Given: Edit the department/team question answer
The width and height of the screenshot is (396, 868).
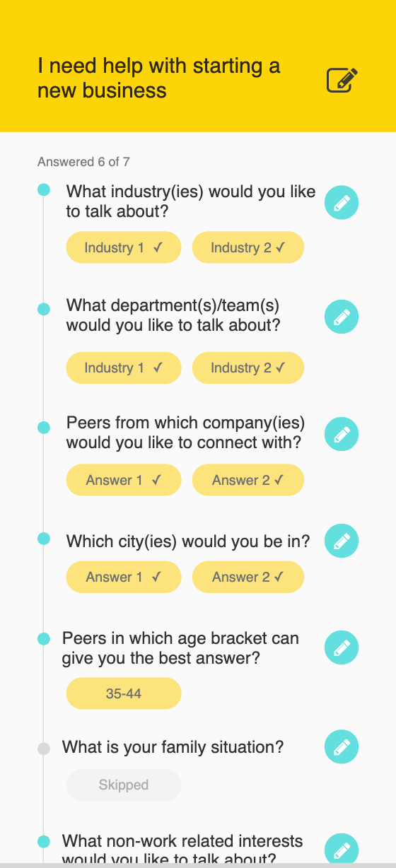Looking at the screenshot, I should point(342,316).
